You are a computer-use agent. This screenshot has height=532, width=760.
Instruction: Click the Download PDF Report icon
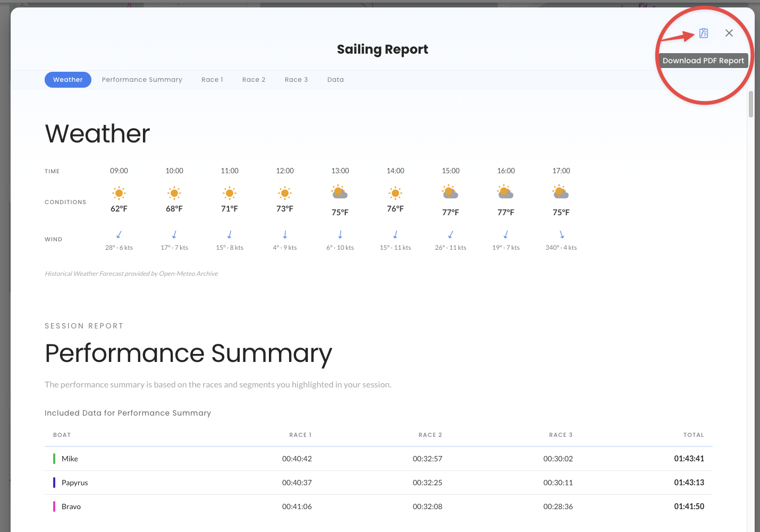point(704,33)
